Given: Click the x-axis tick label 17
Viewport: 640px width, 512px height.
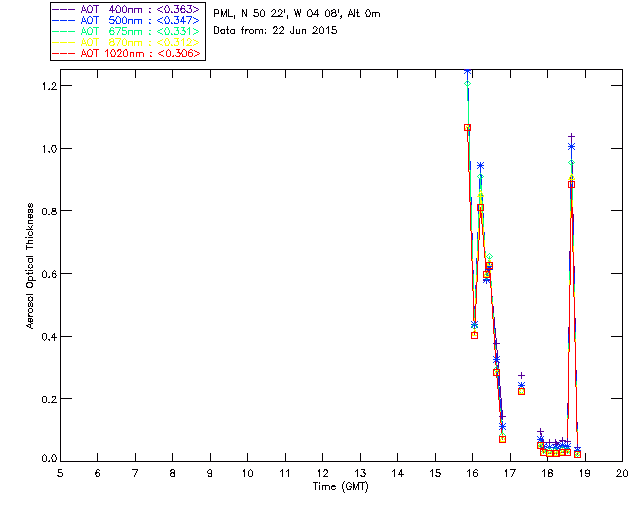Looking at the screenshot, I should [x=510, y=473].
